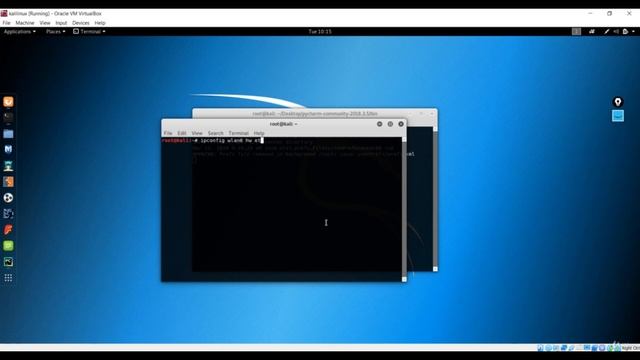This screenshot has width=640, height=360.
Task: Click the front terminal's vertical scrollbar
Action: tap(404, 209)
